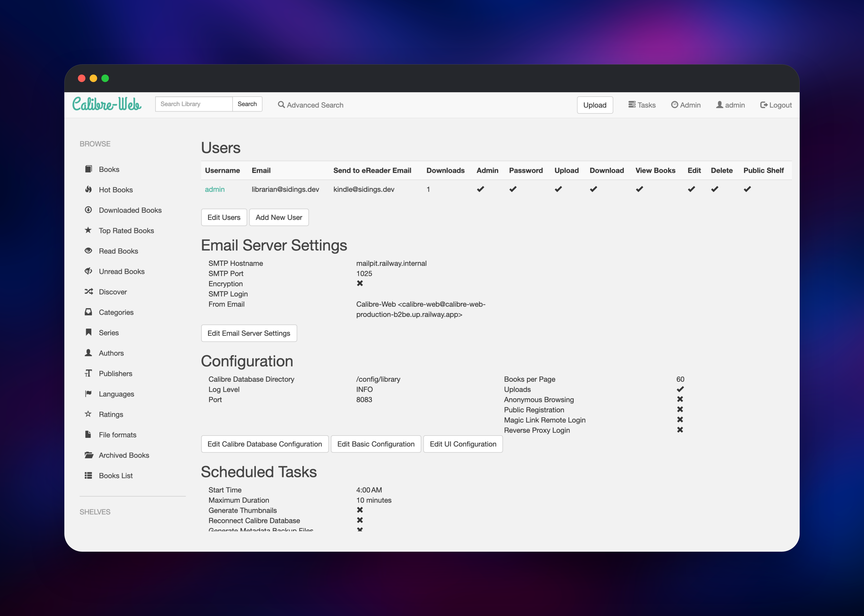Open Unread Books in sidebar

(x=122, y=272)
